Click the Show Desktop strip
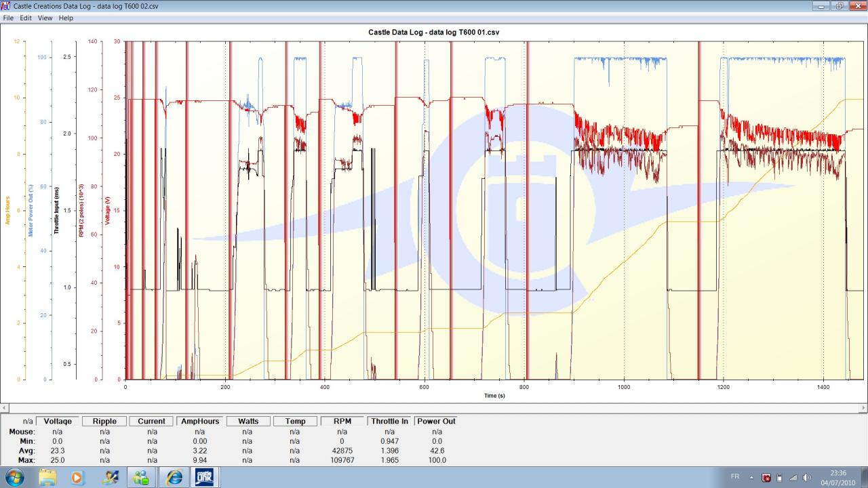The height and width of the screenshot is (488, 868). coord(863,477)
